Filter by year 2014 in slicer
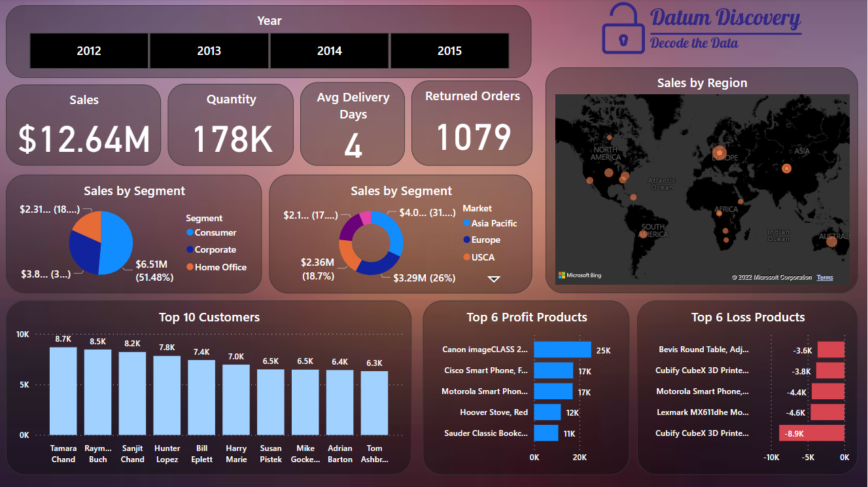 tap(329, 51)
